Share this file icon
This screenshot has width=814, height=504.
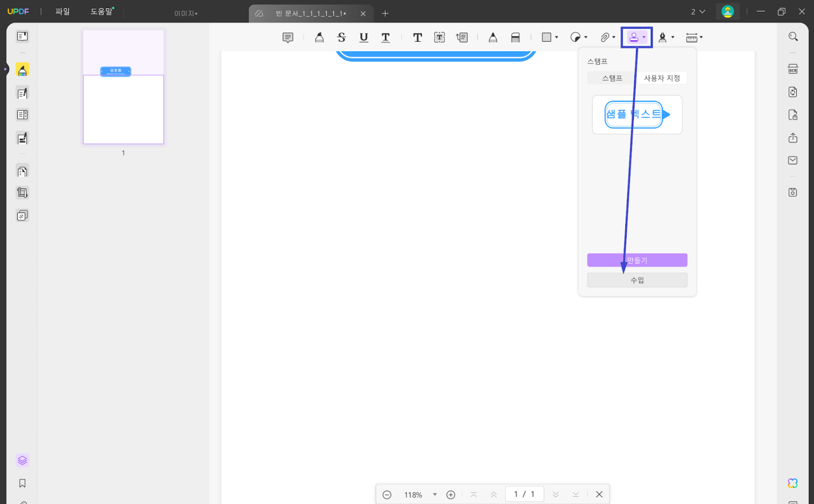[793, 138]
